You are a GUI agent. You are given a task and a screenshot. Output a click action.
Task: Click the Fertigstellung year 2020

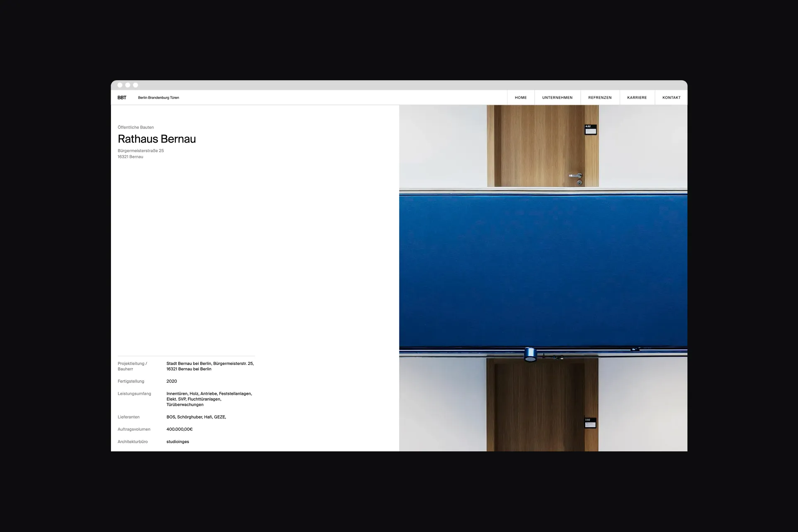tap(171, 381)
